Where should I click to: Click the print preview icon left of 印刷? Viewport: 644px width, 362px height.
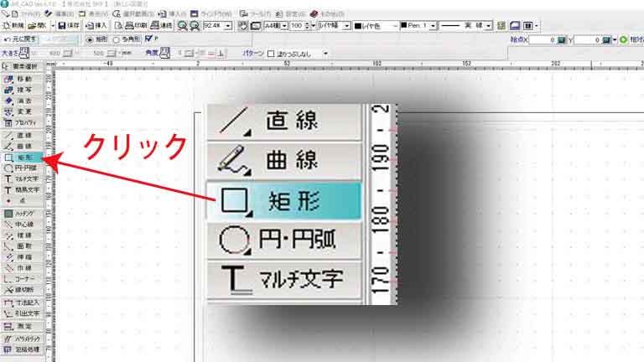(x=119, y=25)
